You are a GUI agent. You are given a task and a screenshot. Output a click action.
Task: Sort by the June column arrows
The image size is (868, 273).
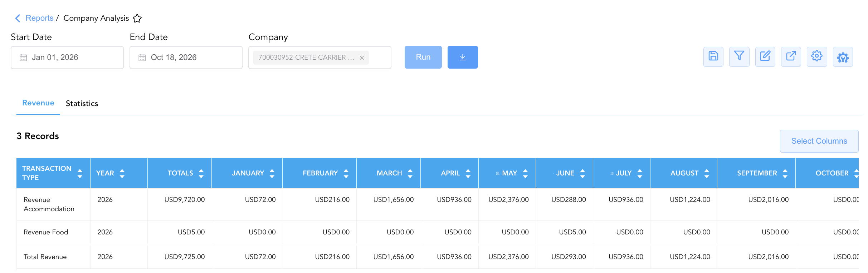(582, 173)
